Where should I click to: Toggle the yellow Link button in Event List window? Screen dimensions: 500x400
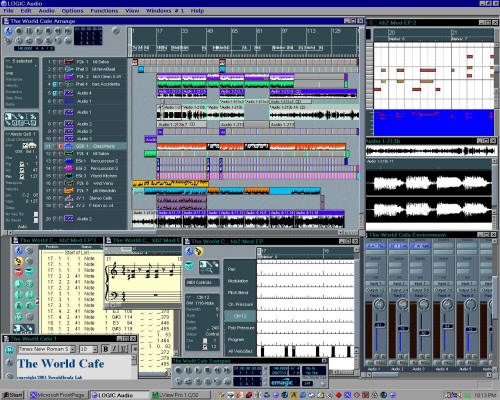19,261
